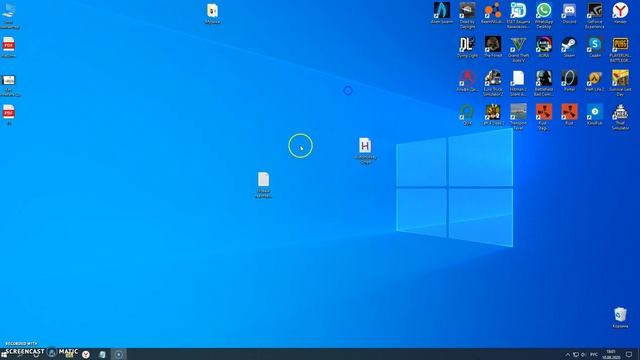640x360 pixels.
Task: Launch the Thief Simulator shortcut
Action: click(x=620, y=117)
